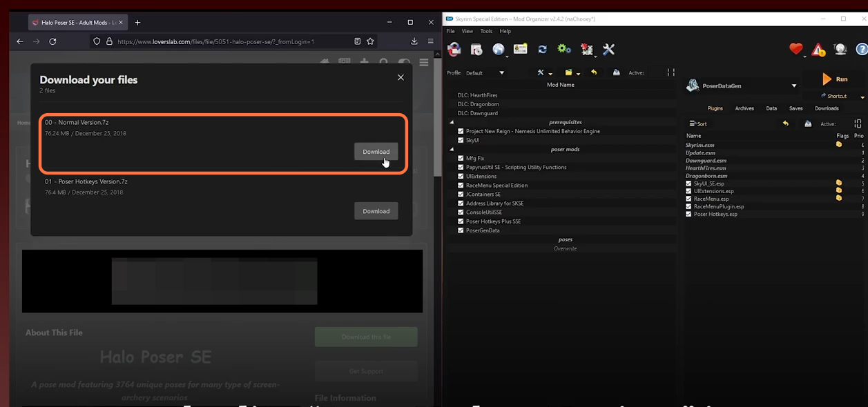Open the Notifications warning triangle icon
Viewport: 868px width, 407px height.
[x=818, y=49]
